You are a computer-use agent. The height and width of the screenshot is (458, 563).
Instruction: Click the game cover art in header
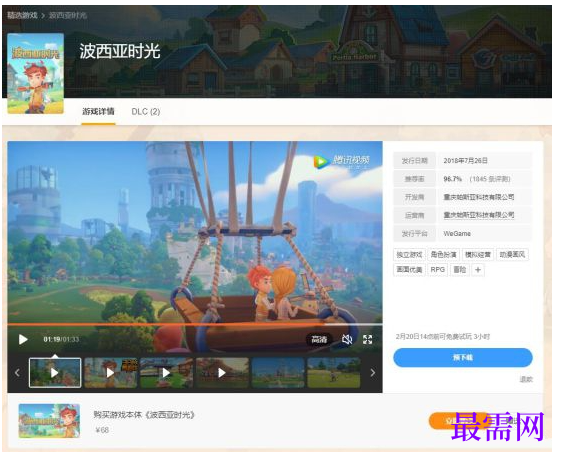[36, 74]
